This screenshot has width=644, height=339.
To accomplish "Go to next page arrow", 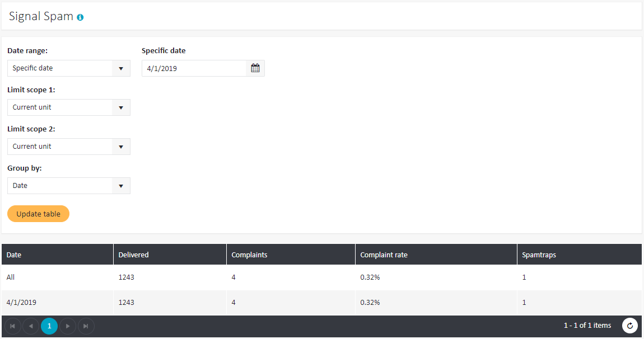I will point(68,326).
